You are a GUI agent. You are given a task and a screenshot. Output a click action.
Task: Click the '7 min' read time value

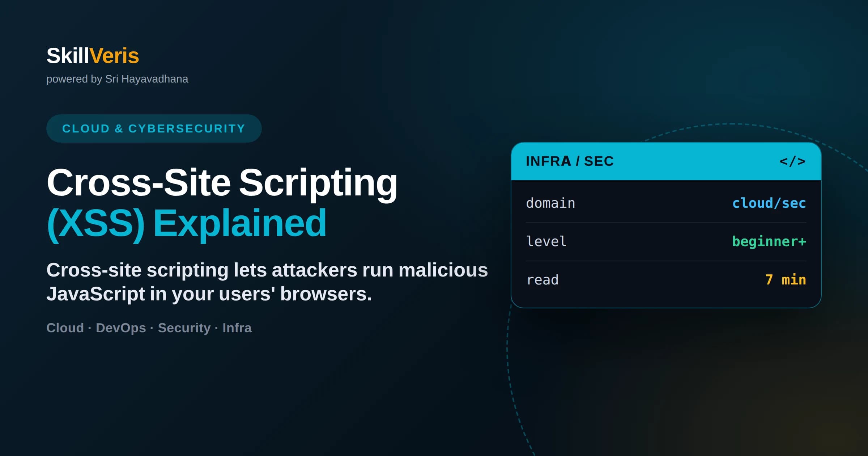[786, 280]
